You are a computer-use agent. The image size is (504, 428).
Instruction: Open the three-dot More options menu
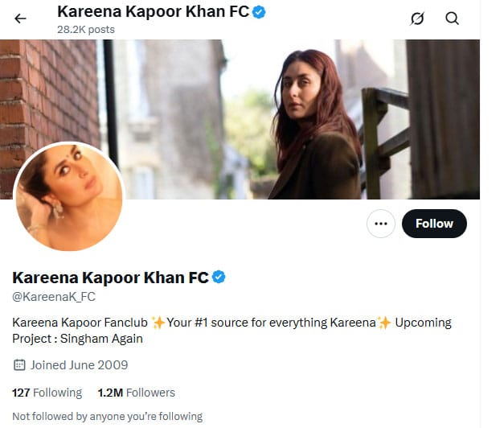click(x=381, y=224)
